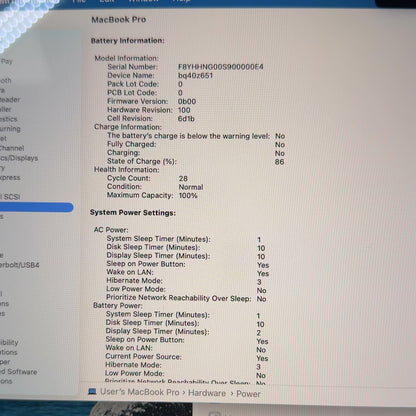Screen dimensions: 416x416
Task: Click maximum capacity value 100%
Action: [x=188, y=196]
